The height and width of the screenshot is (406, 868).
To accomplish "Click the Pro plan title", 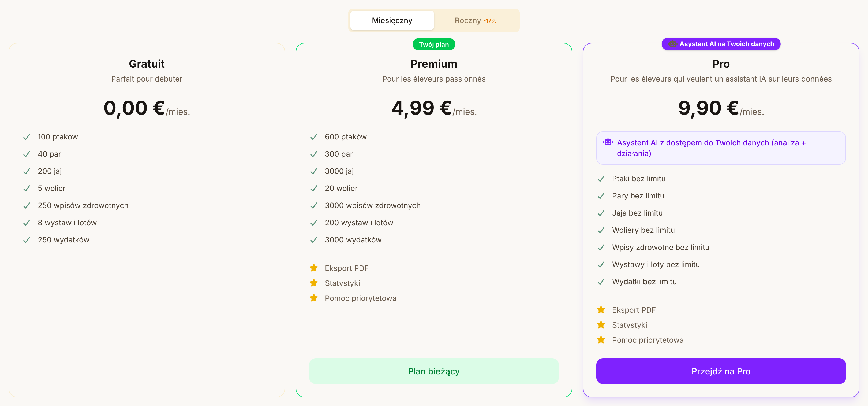I will (721, 64).
